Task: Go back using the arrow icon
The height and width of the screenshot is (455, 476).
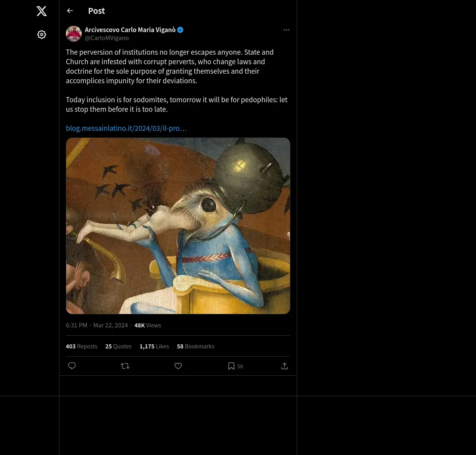Action: (70, 11)
